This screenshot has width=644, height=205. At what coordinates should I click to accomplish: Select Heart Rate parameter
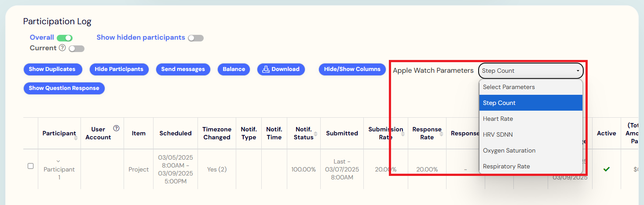[531, 119]
